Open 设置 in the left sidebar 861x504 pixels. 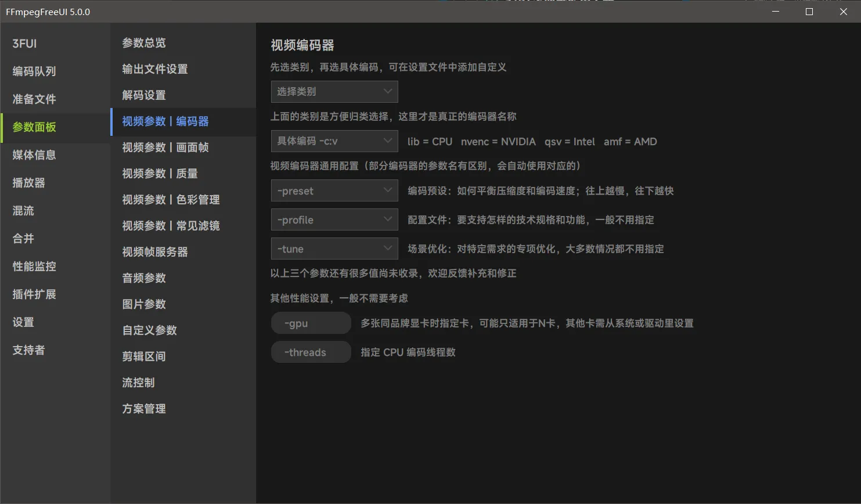[x=23, y=322]
